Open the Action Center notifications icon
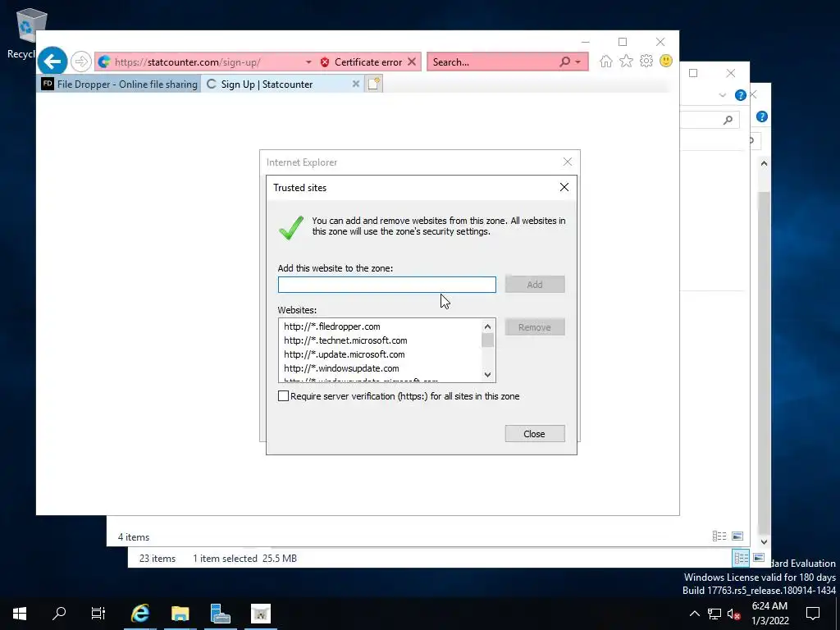The height and width of the screenshot is (630, 840). pyautogui.click(x=813, y=614)
